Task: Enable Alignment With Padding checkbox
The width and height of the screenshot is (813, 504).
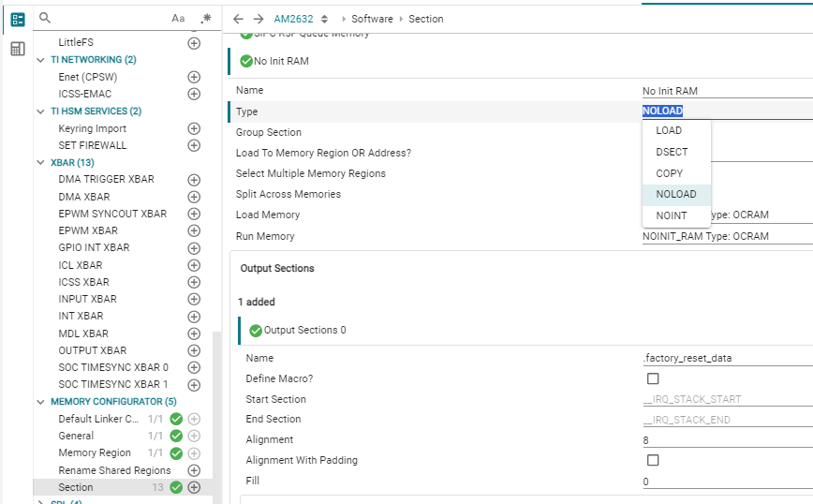Action: [653, 460]
